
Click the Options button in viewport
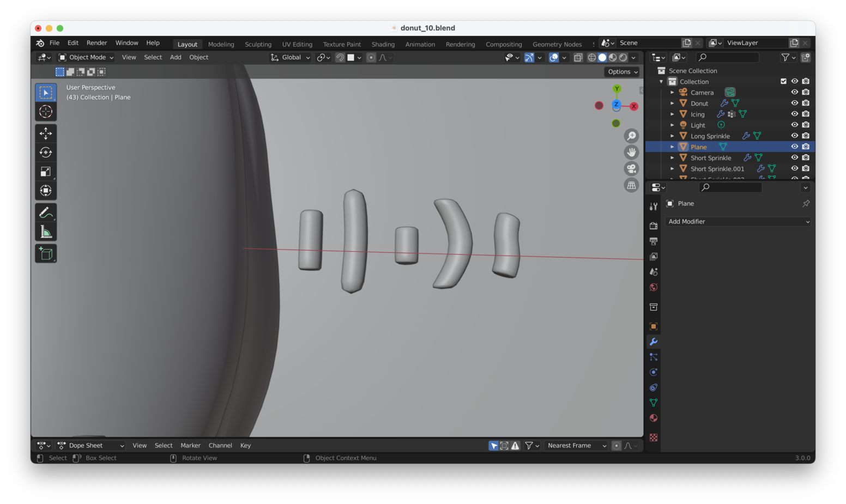click(x=622, y=72)
